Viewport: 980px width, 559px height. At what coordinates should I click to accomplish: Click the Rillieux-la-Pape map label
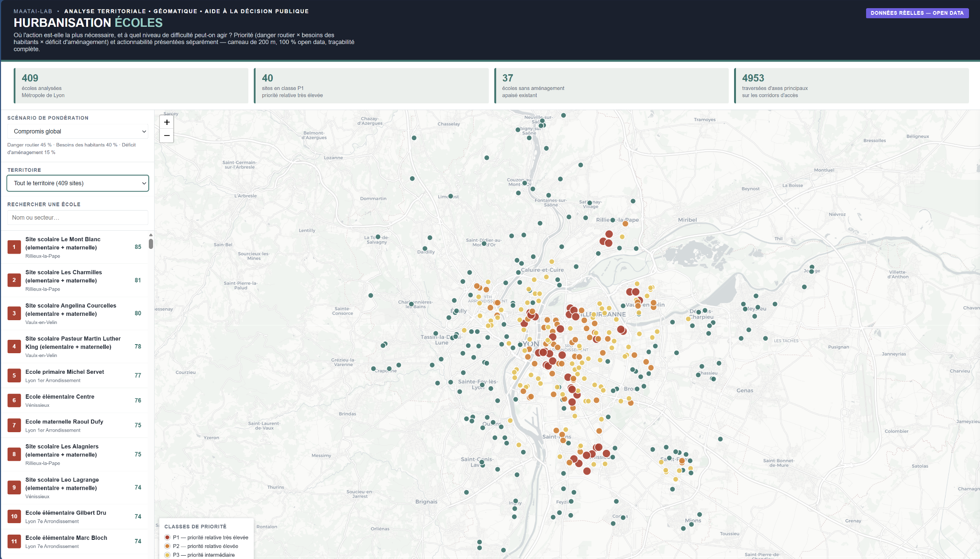click(617, 220)
